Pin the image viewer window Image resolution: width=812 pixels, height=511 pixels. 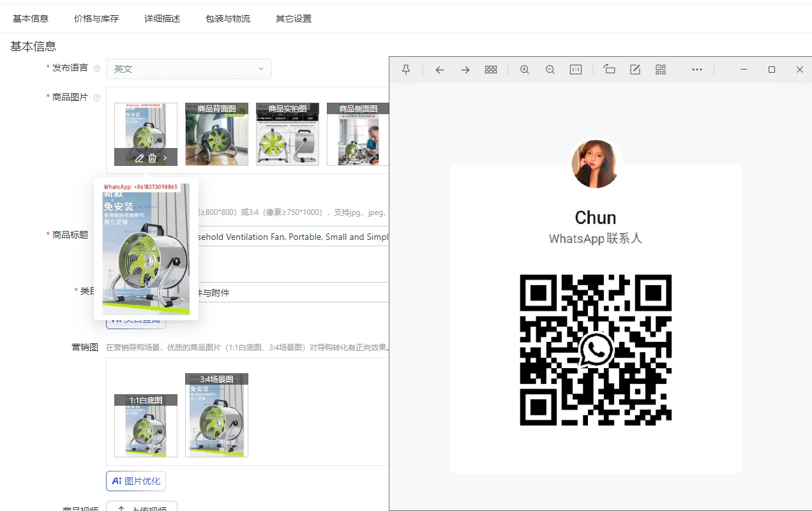pyautogui.click(x=406, y=70)
